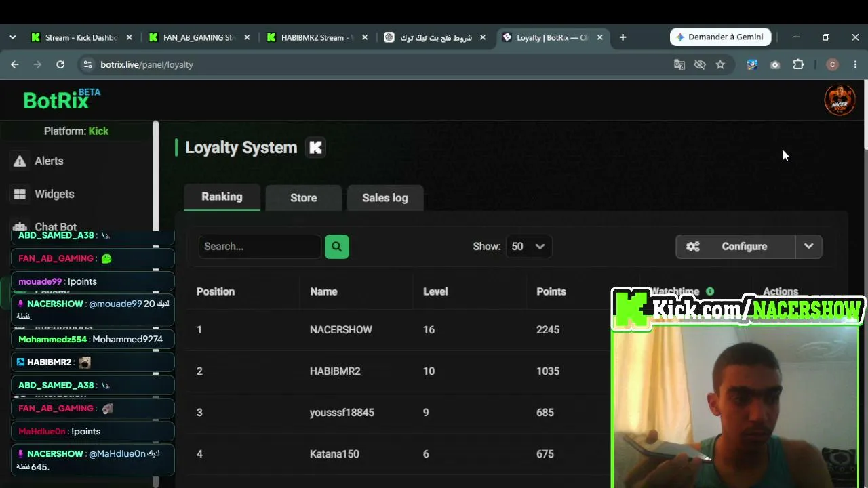This screenshot has width=868, height=488.
Task: Select Katana150 in the ranking table
Action: 334,453
